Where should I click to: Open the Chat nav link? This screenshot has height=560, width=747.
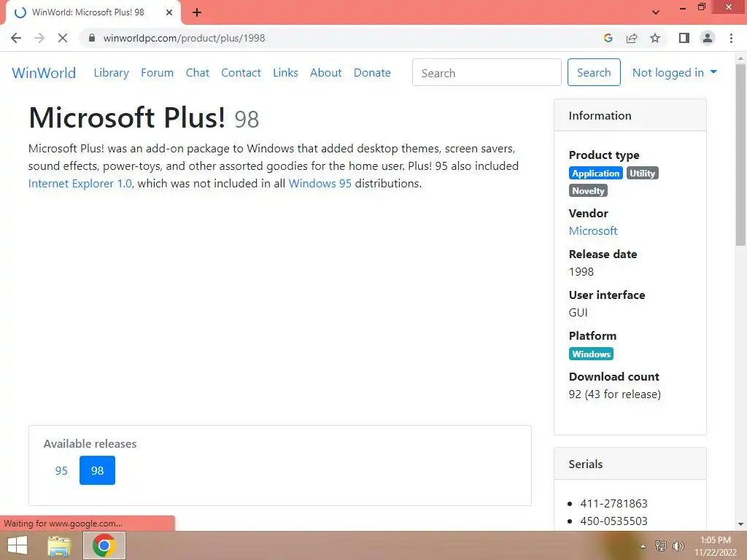pos(197,73)
